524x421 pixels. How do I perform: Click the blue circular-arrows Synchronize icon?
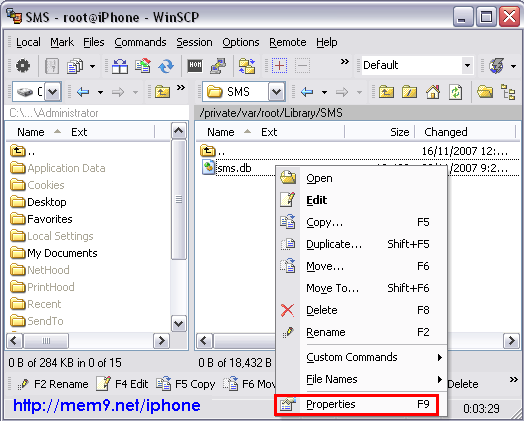[166, 66]
